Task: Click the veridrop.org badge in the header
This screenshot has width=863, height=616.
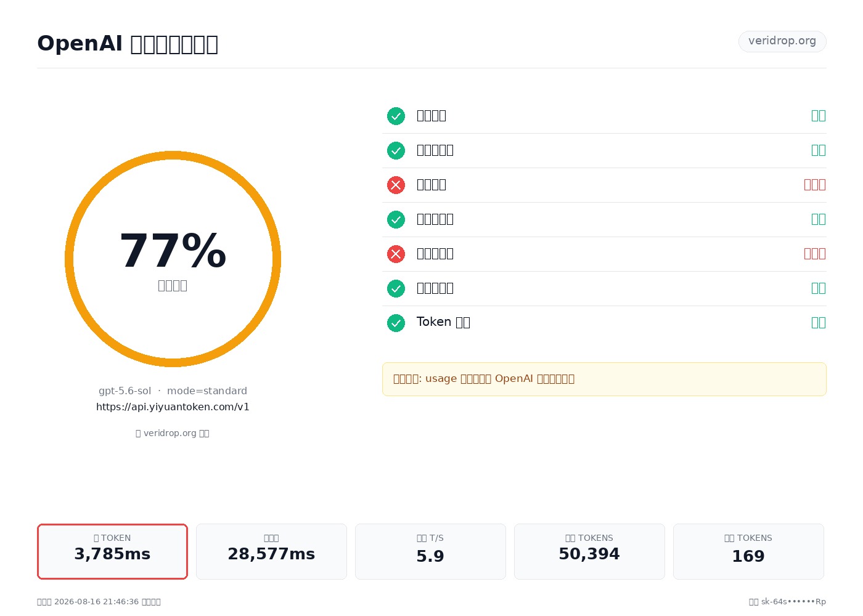Action: pyautogui.click(x=782, y=41)
